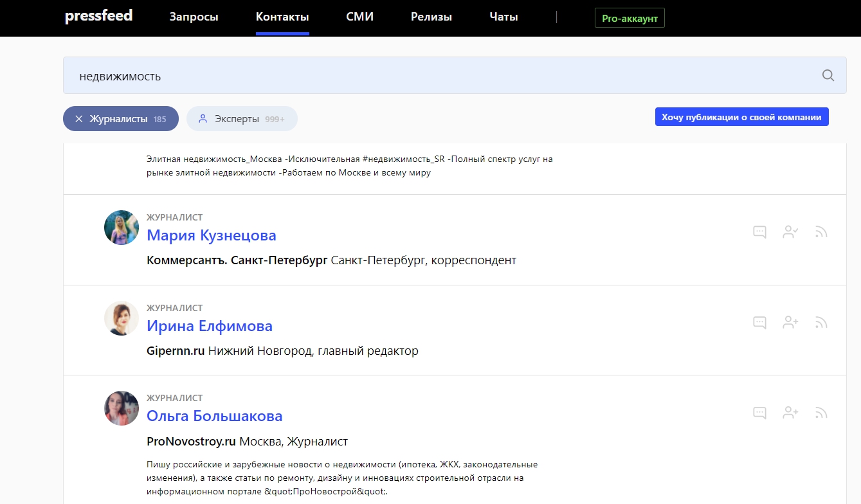Viewport: 861px width, 504px height.
Task: Remove the Журналисты filter chip
Action: [x=79, y=119]
